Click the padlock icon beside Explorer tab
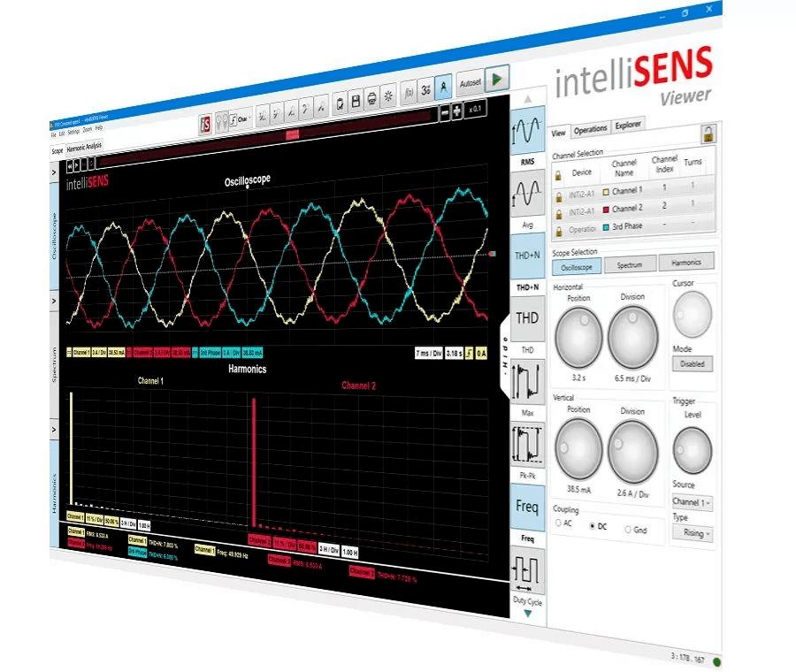This screenshot has height=672, width=796. click(x=708, y=134)
